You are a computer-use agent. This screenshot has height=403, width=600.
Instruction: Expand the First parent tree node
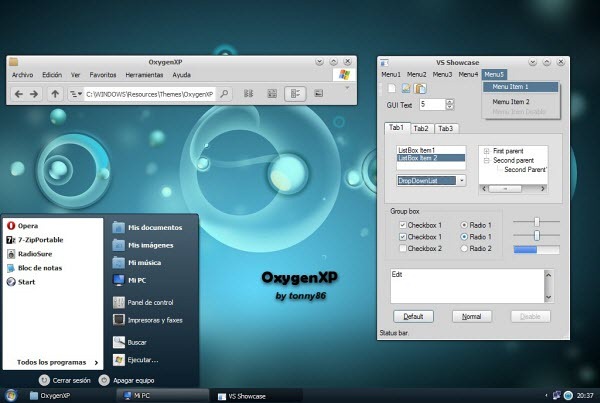pos(486,151)
